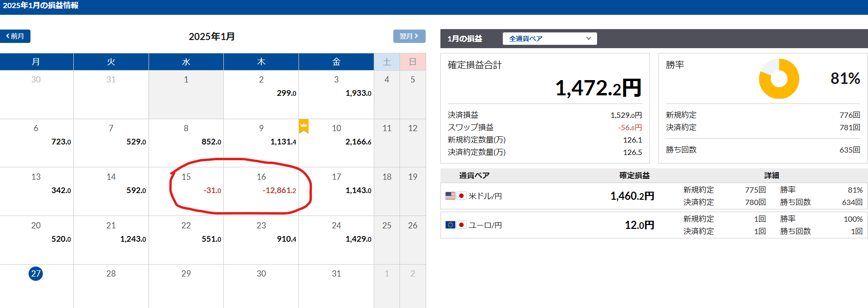Open January 10 showing 2,166.6 profit
Viewport: 868px width, 308px height.
click(336, 142)
